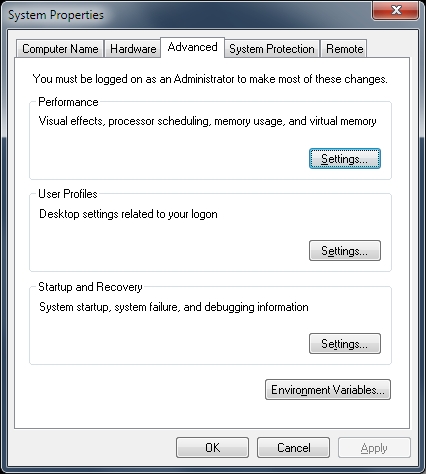Click the greyed-out Apply button
The width and height of the screenshot is (426, 474).
[x=374, y=448]
